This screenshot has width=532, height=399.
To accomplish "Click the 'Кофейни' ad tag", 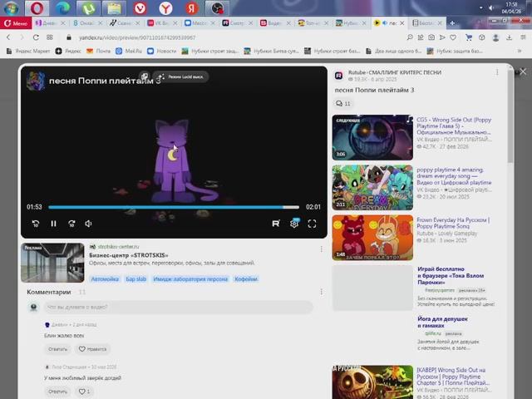I will click(x=246, y=279).
